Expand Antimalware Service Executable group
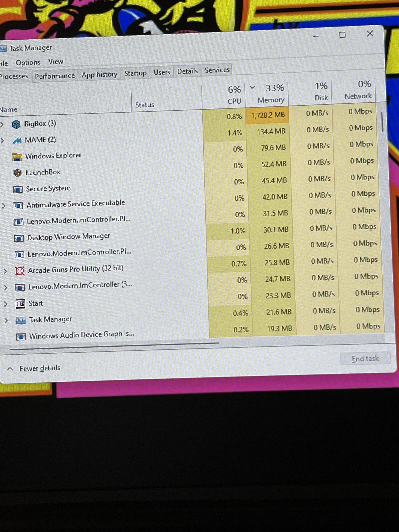 tap(4, 206)
